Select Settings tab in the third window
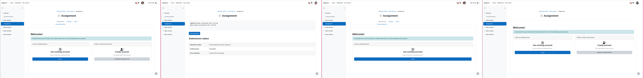 pos(391,22)
